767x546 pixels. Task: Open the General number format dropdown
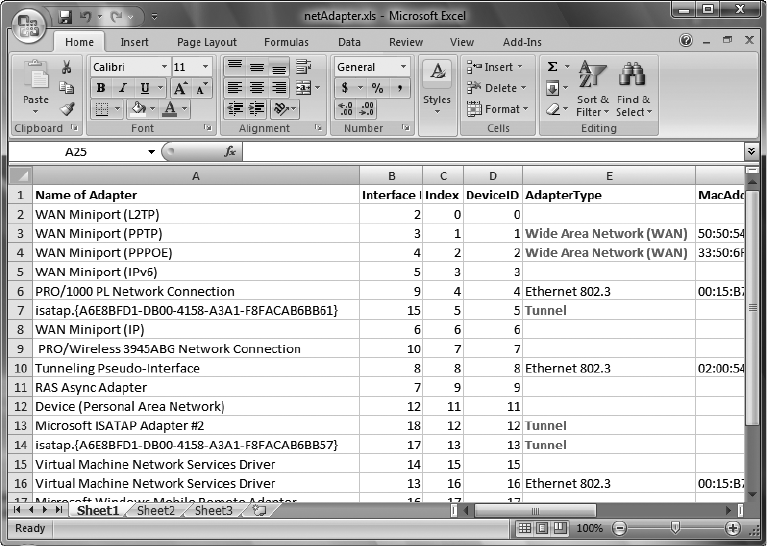[404, 67]
